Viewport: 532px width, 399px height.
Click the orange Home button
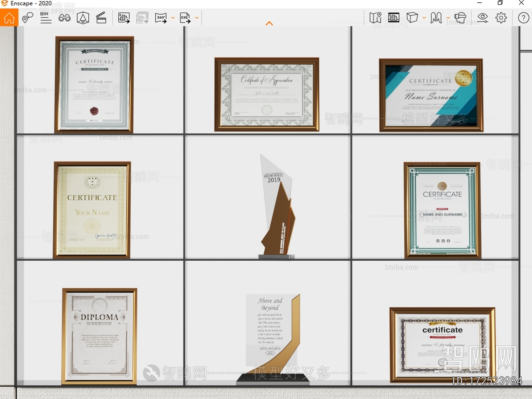[x=9, y=18]
